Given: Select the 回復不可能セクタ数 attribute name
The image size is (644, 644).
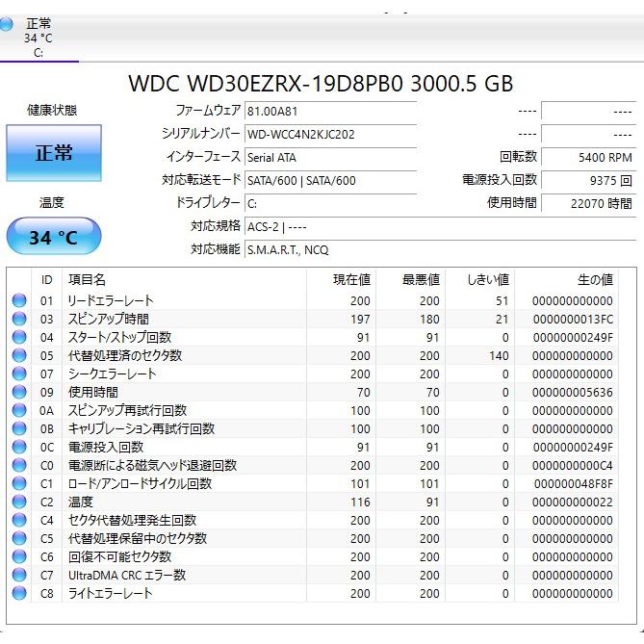Looking at the screenshot, I should [x=119, y=556].
